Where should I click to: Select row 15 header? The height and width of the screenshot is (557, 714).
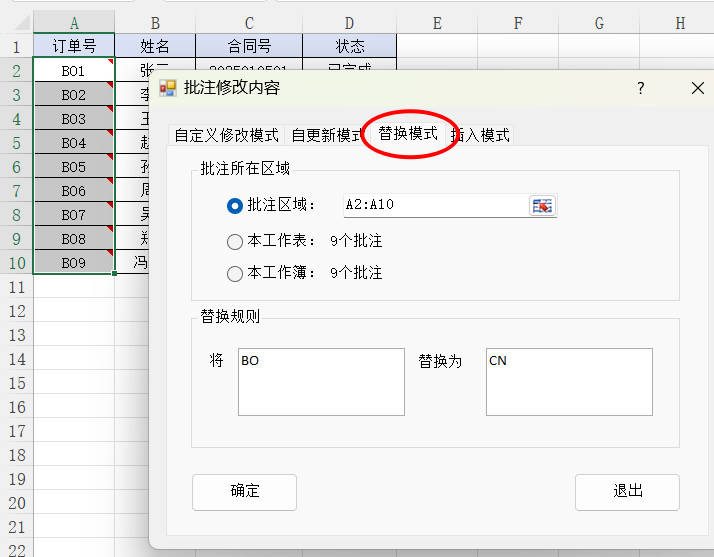(15, 383)
